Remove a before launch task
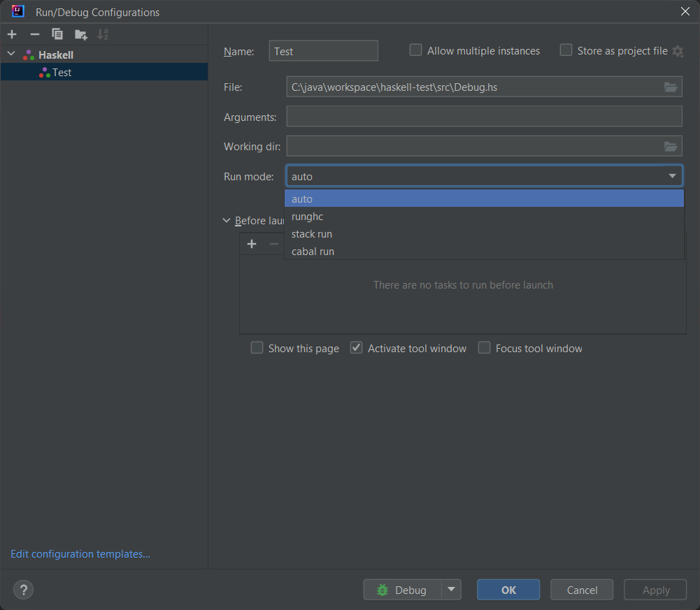This screenshot has width=700, height=610. coord(273,244)
